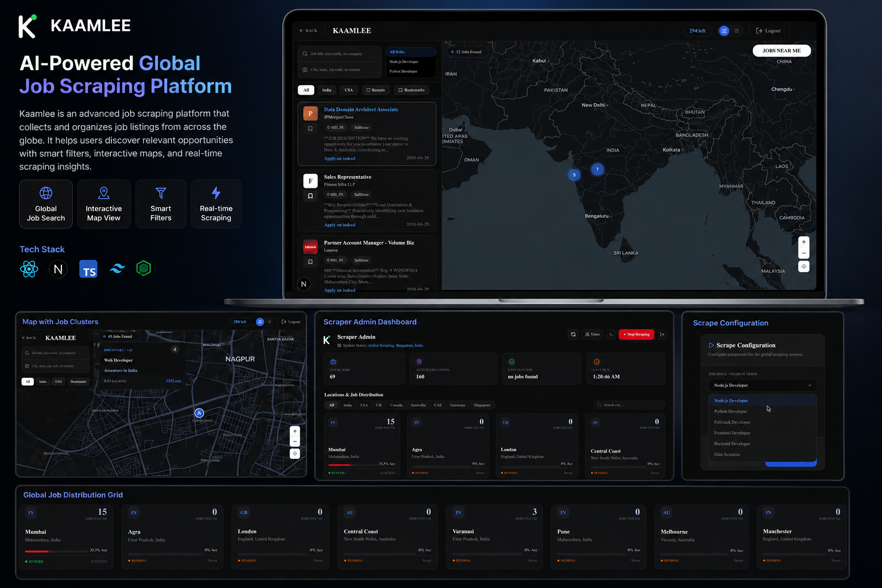Click the red Stop Scraping button
The height and width of the screenshot is (588, 882).
click(636, 334)
